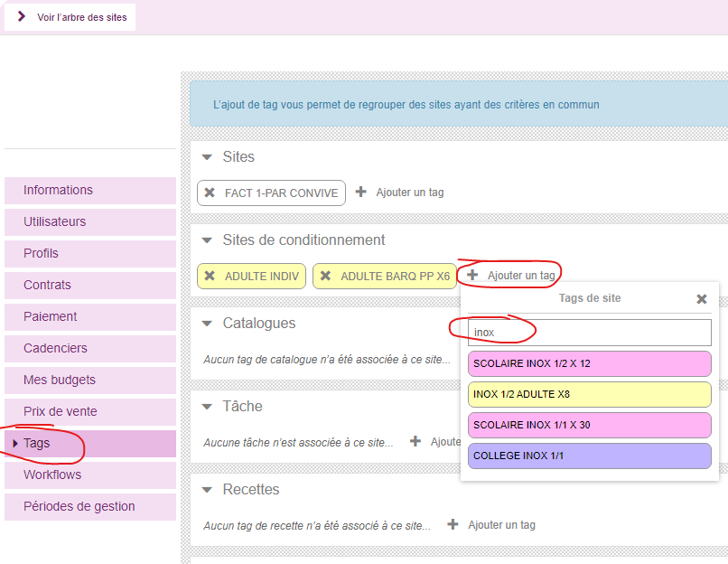728x564 pixels.
Task: Click the chevron icon beside Voir l'arbre des sites
Action: 21,17
